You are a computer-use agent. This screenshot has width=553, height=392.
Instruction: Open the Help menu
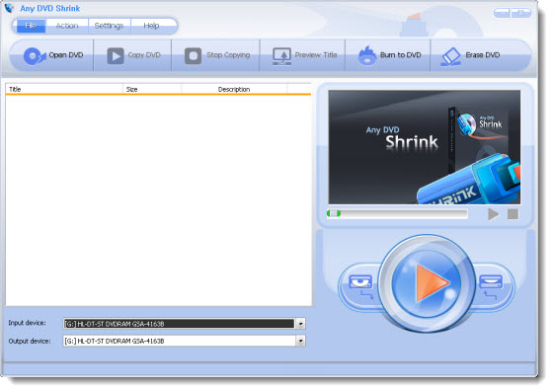[x=151, y=26]
